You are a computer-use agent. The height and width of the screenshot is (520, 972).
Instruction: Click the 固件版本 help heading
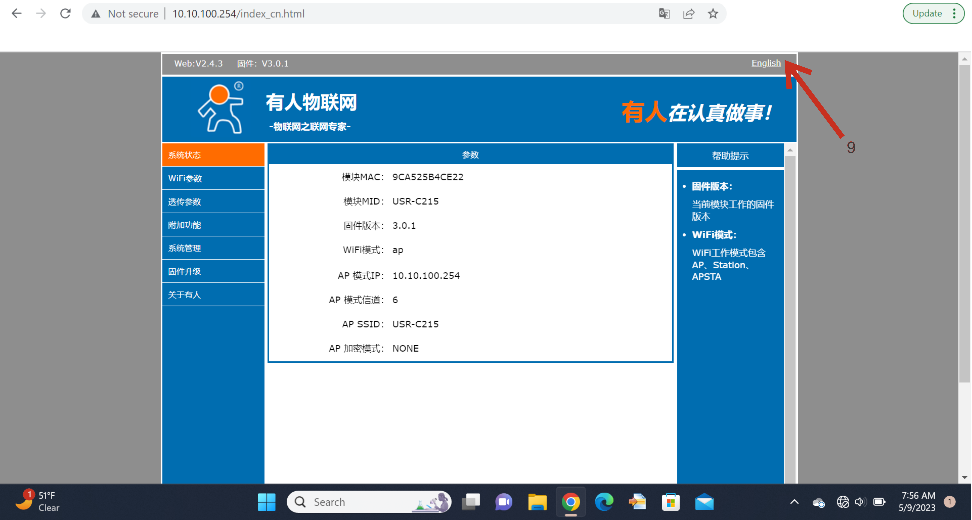tap(712, 186)
